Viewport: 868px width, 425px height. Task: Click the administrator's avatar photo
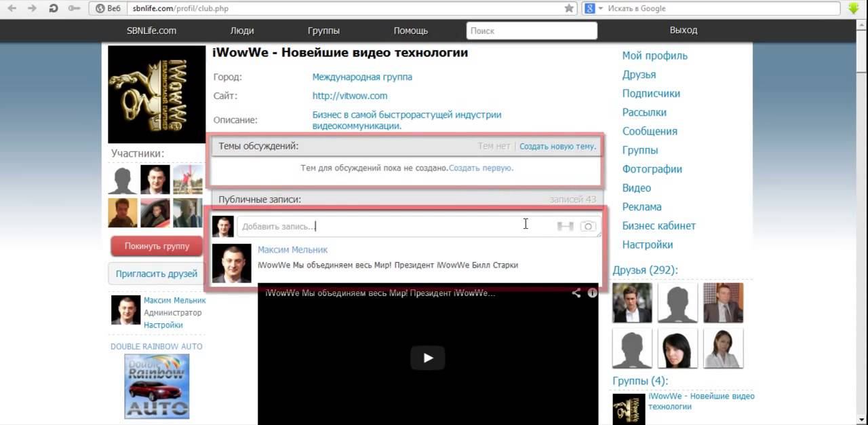click(x=125, y=310)
